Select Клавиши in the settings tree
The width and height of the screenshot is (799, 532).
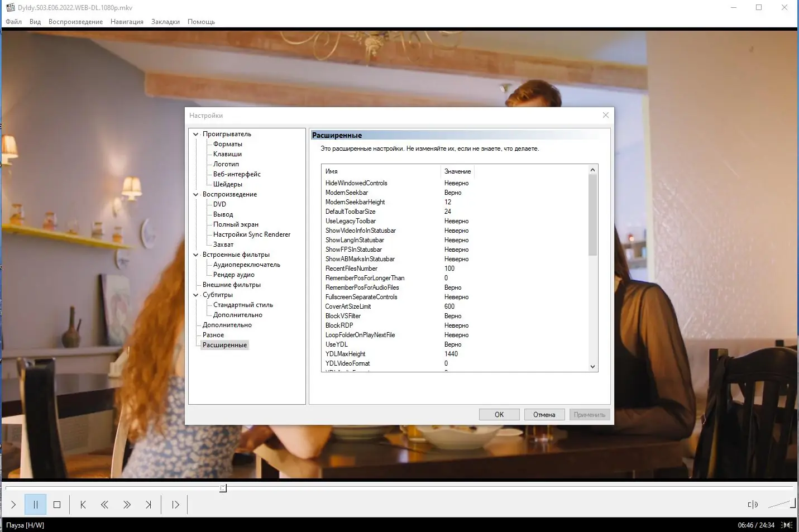tap(227, 154)
